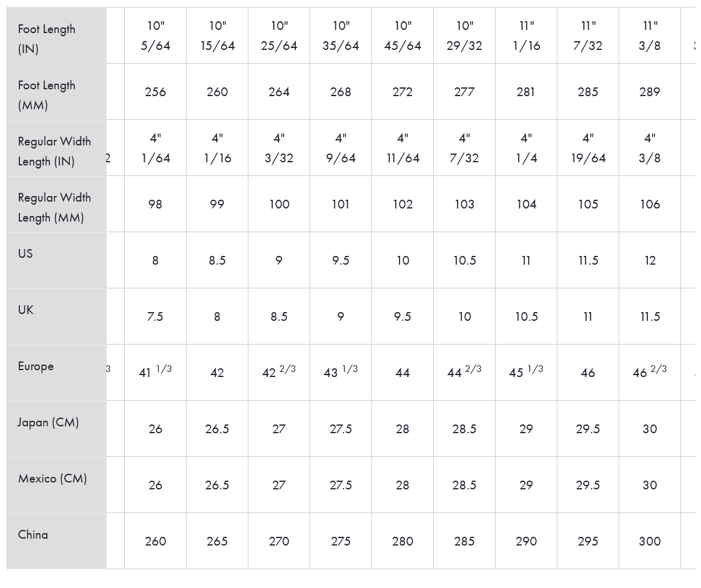The width and height of the screenshot is (701, 588).
Task: Select UK size 7.5 cell
Action: [155, 316]
